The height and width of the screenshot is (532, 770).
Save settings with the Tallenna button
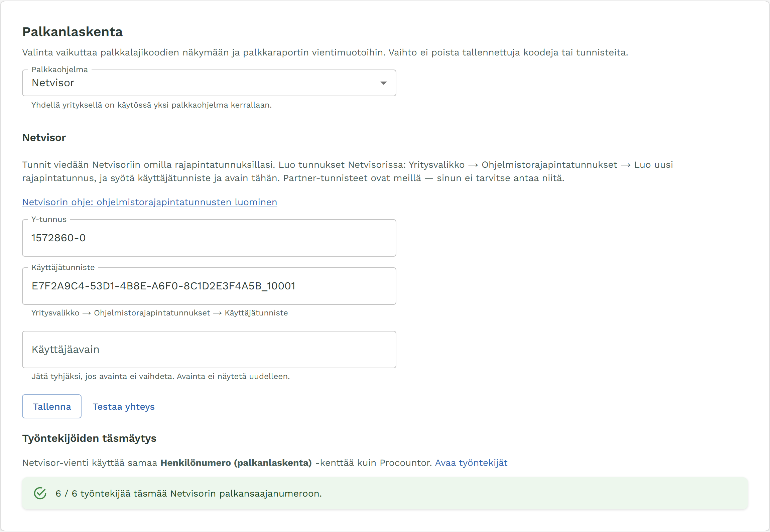pos(52,406)
